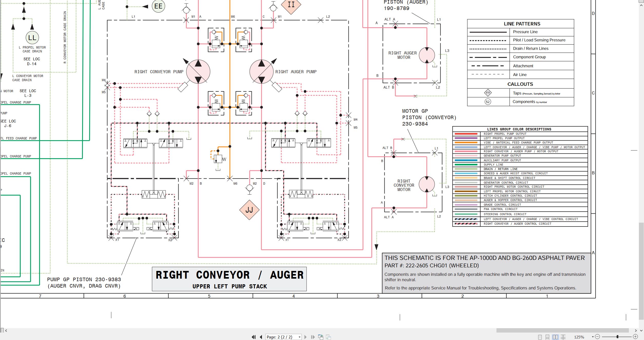Click the horizontal scrollbar right arrow
This screenshot has height=340, width=644.
click(x=636, y=330)
